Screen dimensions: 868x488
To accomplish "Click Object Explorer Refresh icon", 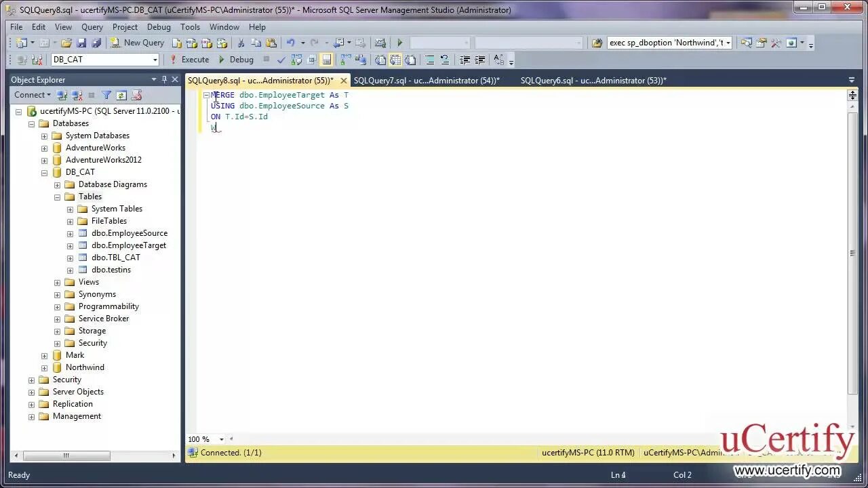I will [x=121, y=96].
